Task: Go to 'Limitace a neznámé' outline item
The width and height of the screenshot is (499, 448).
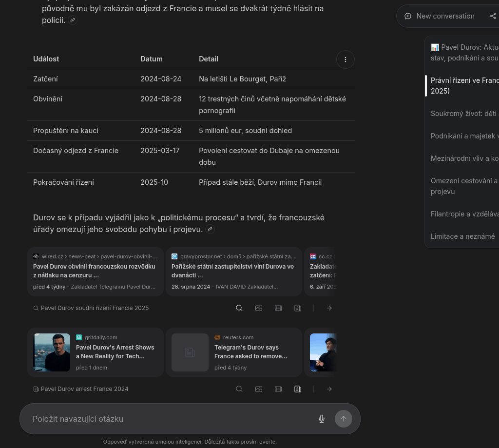Action: click(x=462, y=236)
